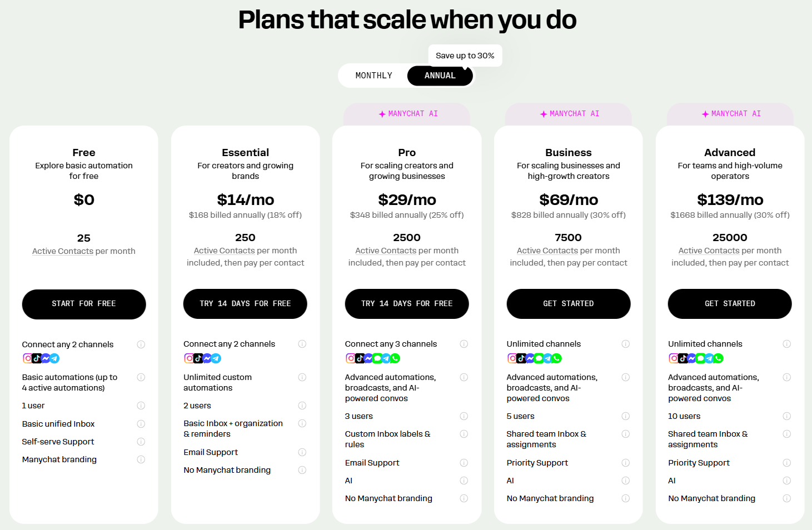Select the Annual billing option
The image size is (812, 530).
pos(440,76)
